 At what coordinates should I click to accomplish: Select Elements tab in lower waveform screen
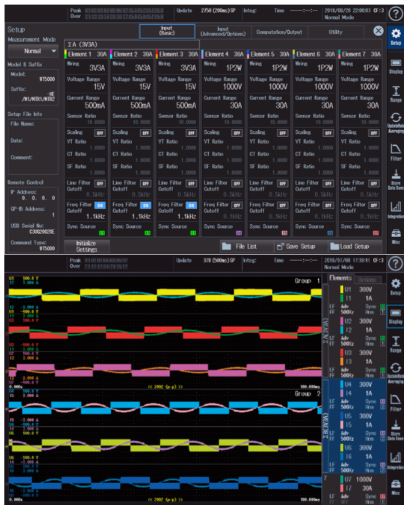point(340,278)
